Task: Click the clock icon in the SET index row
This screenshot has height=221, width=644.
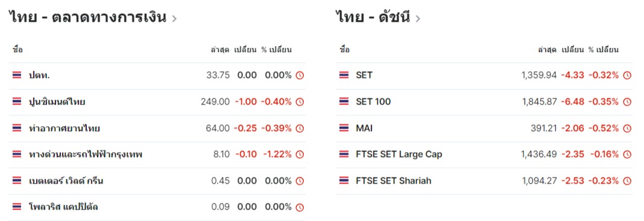Action: point(627,75)
